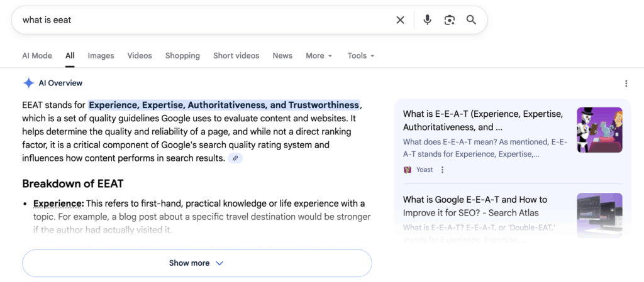This screenshot has width=644, height=282.
Task: Open Yoast 'What is E-E-A-T' source title
Action: tap(483, 121)
